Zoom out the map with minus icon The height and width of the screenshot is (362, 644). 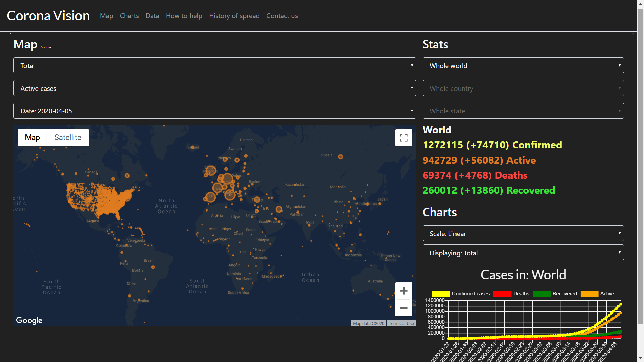pos(404,308)
